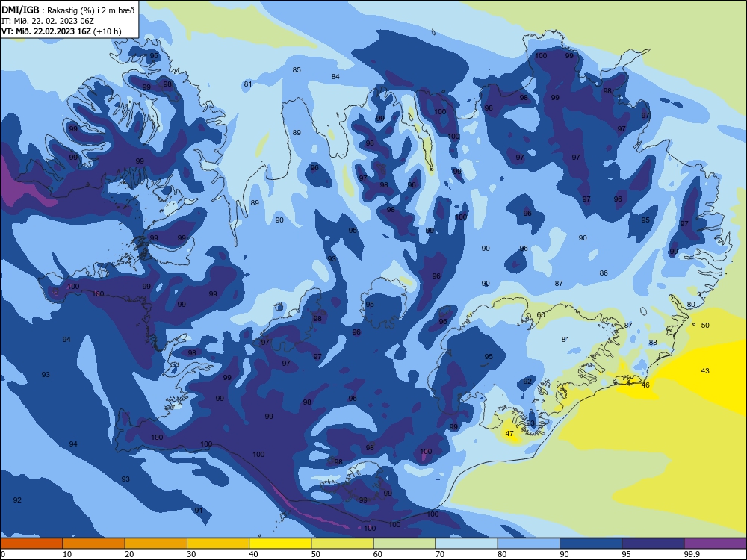This screenshot has height=560, width=747.
Task: Click the map value 88
Action: click(653, 342)
